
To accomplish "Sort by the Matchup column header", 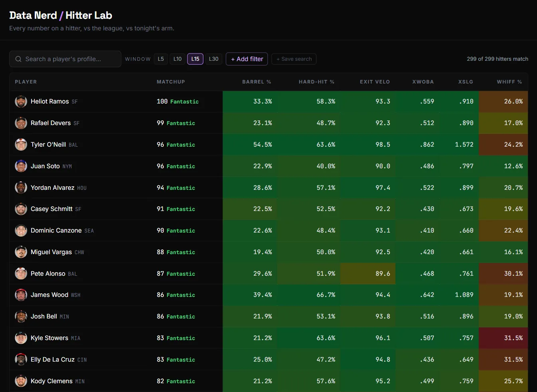I will [x=171, y=82].
